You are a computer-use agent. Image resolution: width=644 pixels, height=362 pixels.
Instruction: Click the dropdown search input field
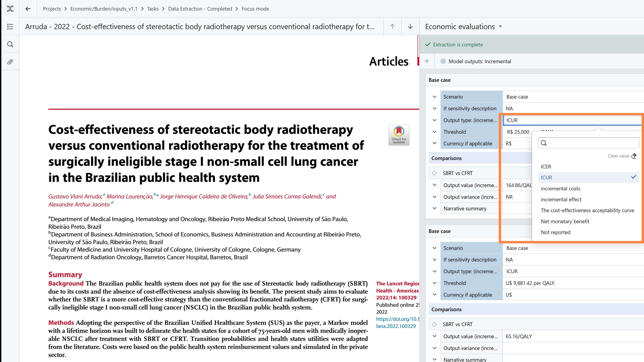(588, 143)
